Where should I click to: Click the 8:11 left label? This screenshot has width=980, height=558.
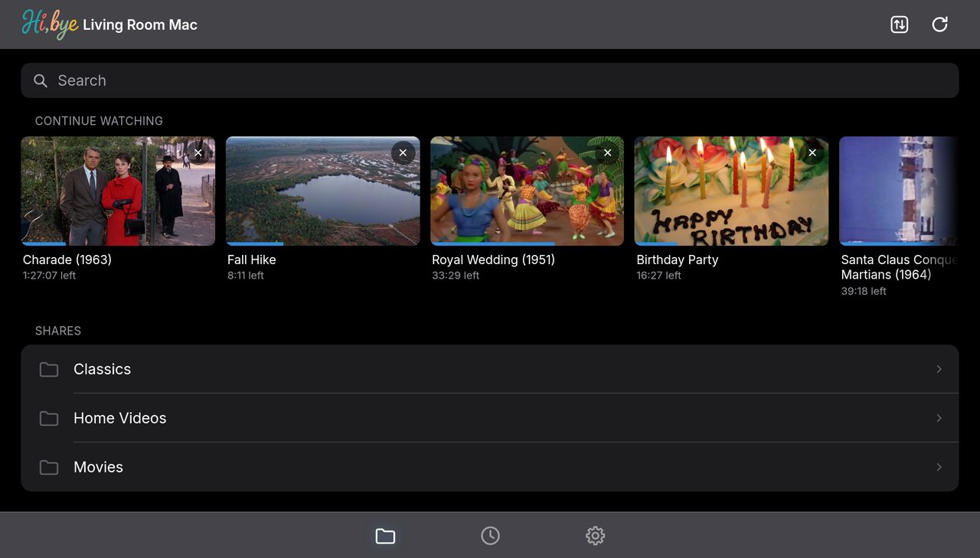(x=246, y=276)
